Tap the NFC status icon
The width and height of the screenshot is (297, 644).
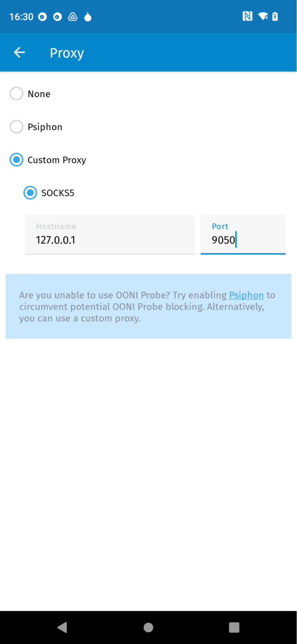point(247,16)
